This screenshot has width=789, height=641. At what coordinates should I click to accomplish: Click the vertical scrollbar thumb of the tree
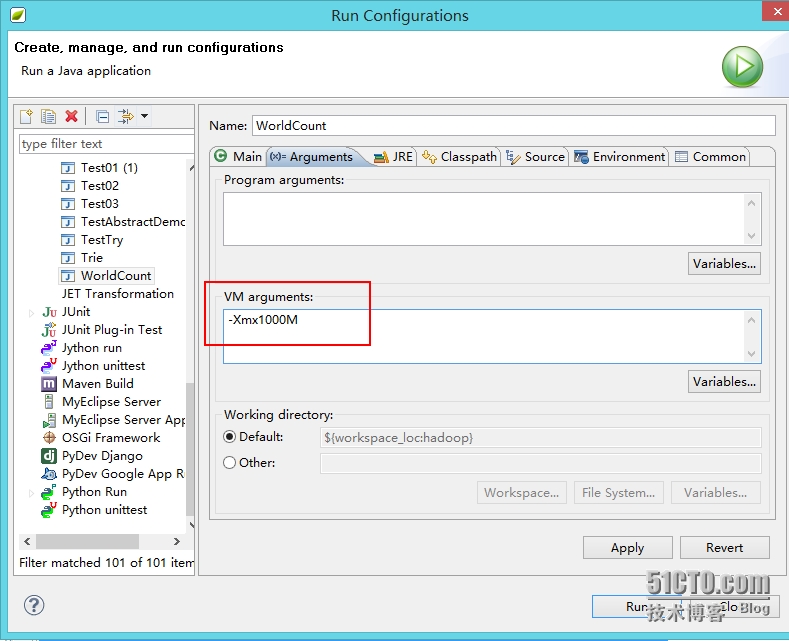coord(190,449)
